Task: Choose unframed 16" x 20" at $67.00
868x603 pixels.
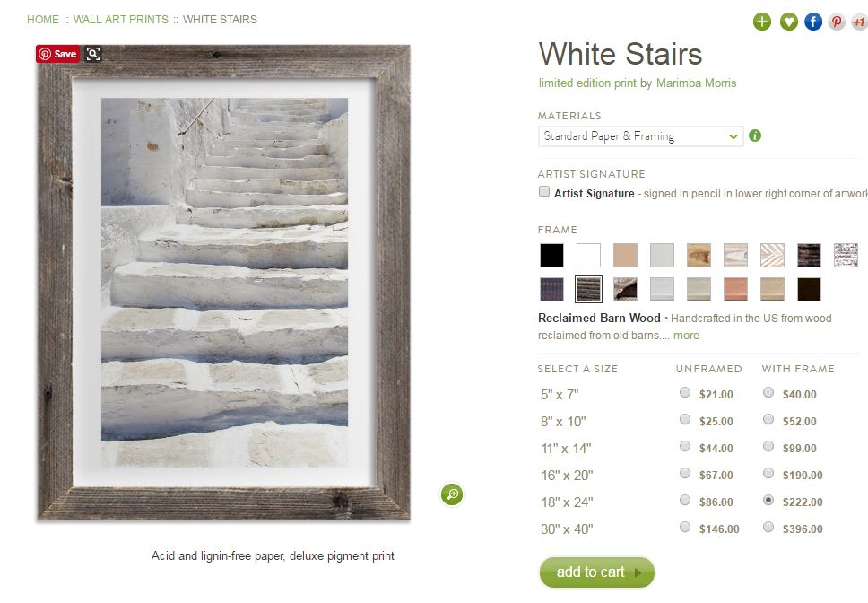Action: pyautogui.click(x=686, y=474)
